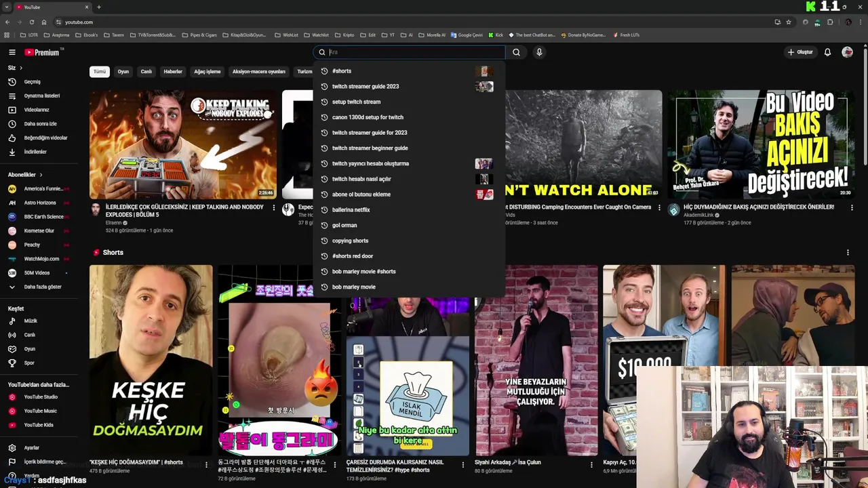
Task: Bookmark this page with the star icon
Action: pyautogui.click(x=789, y=22)
